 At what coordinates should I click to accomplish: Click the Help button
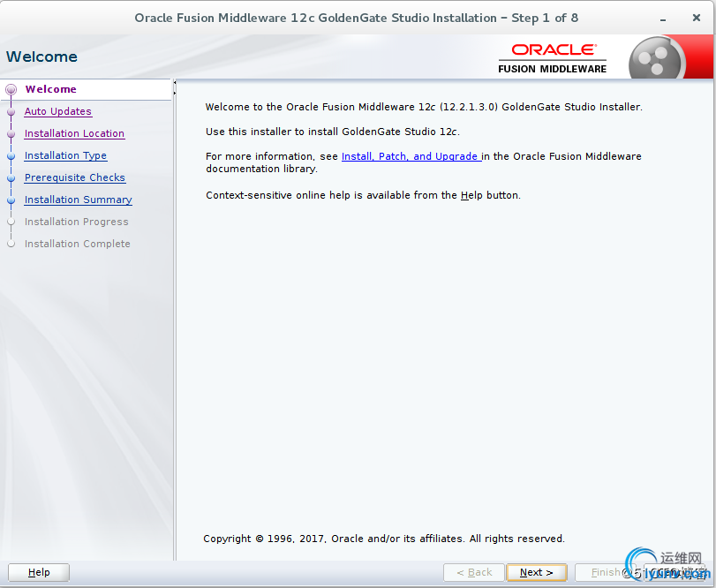(x=39, y=572)
